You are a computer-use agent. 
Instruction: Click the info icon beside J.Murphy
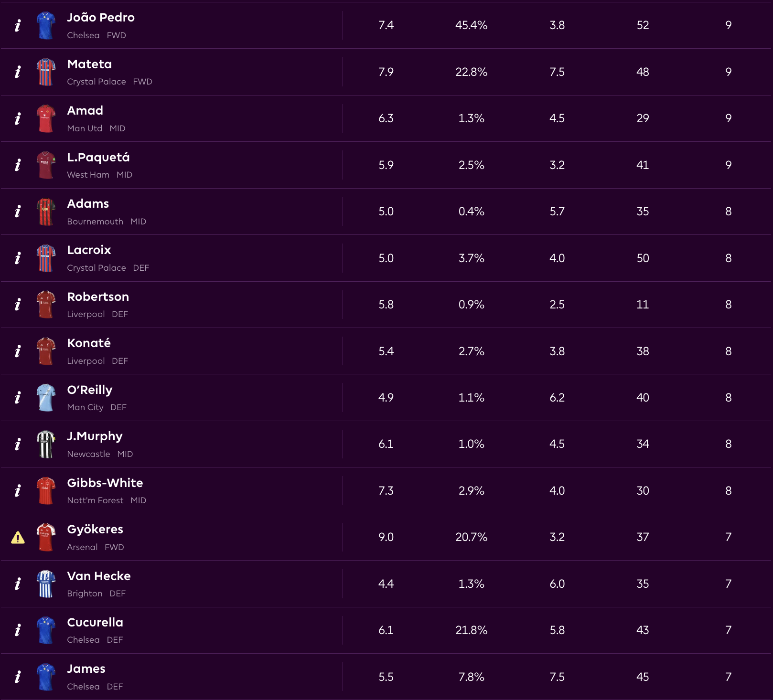18,444
